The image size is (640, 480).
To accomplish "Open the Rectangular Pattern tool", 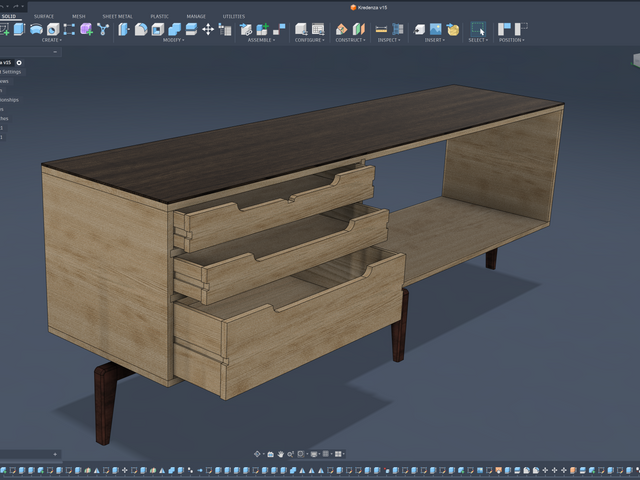I will [69, 29].
